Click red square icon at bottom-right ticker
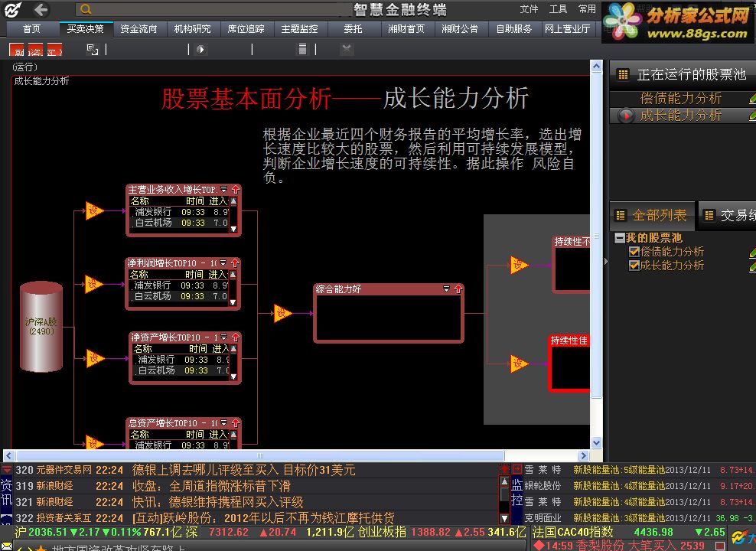The image size is (756, 551). (x=720, y=546)
